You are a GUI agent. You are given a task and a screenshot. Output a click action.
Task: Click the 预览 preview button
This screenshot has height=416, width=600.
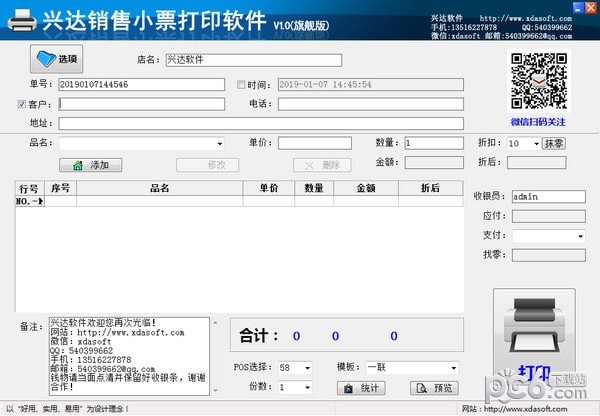click(434, 388)
